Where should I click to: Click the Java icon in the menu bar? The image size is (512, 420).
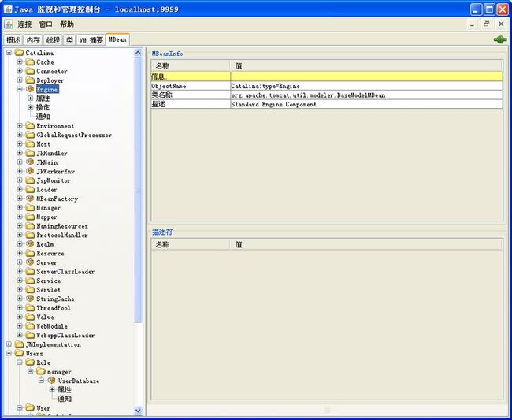point(9,24)
